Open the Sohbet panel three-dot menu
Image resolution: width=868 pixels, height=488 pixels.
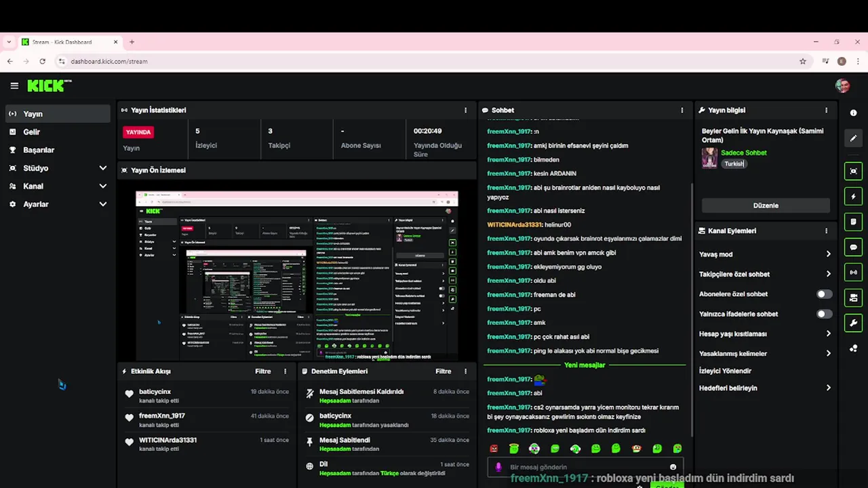pos(682,110)
